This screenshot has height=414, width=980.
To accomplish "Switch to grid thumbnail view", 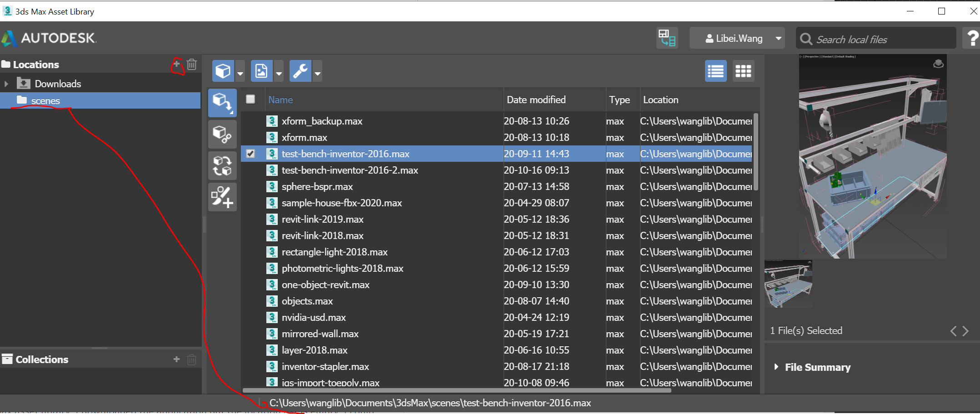I will click(x=743, y=71).
